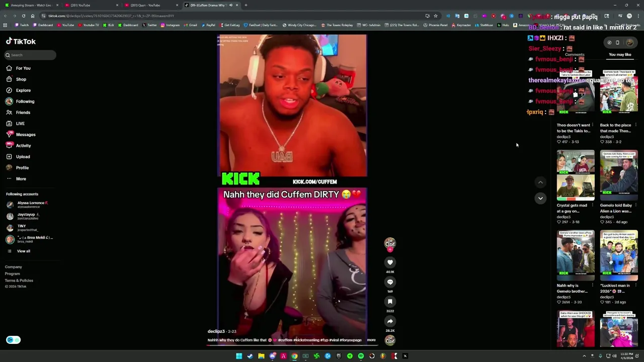Open the Windows Start menu

point(239,356)
